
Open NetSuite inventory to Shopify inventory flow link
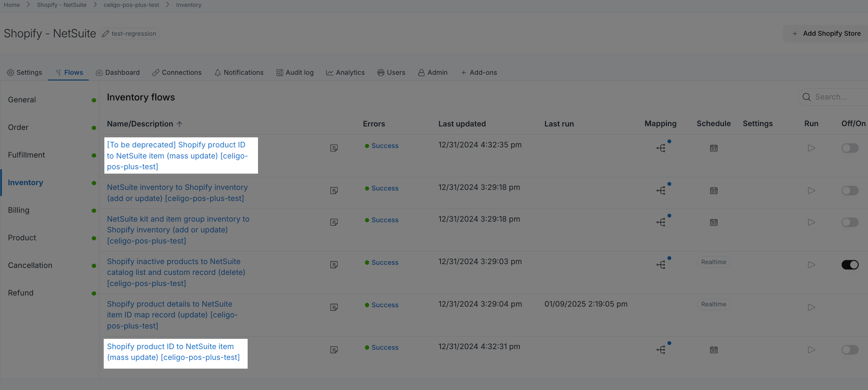pos(177,193)
